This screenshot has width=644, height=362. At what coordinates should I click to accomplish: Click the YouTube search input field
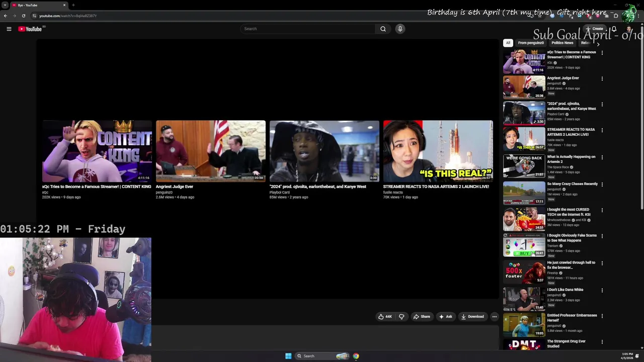tap(308, 29)
